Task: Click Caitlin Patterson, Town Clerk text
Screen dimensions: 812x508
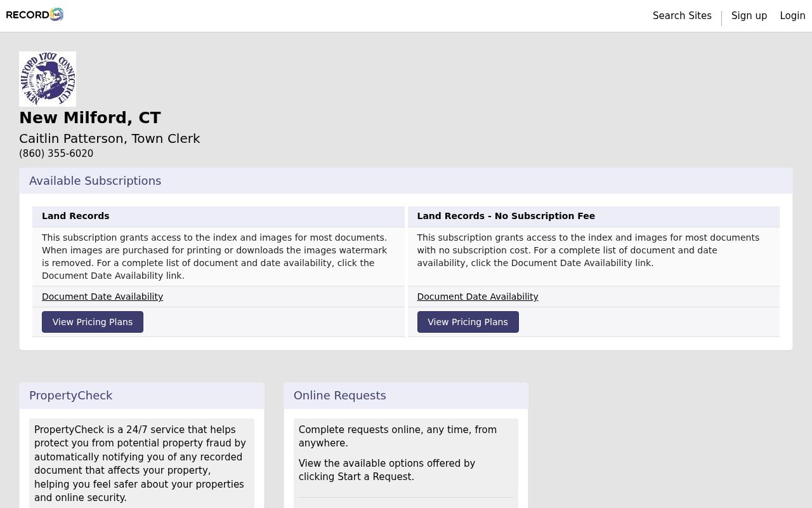Action: [x=110, y=138]
